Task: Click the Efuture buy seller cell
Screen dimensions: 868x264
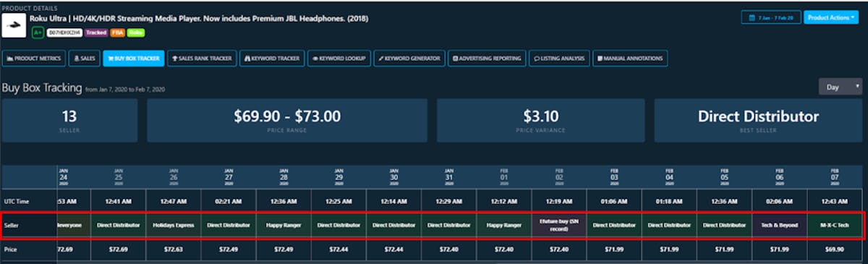Action: click(558, 225)
